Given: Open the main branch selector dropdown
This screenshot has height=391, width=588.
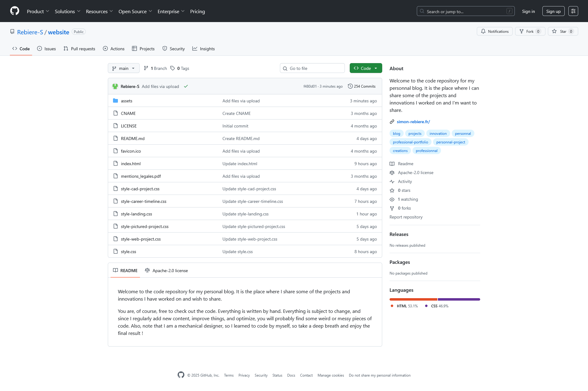Looking at the screenshot, I should click(123, 68).
